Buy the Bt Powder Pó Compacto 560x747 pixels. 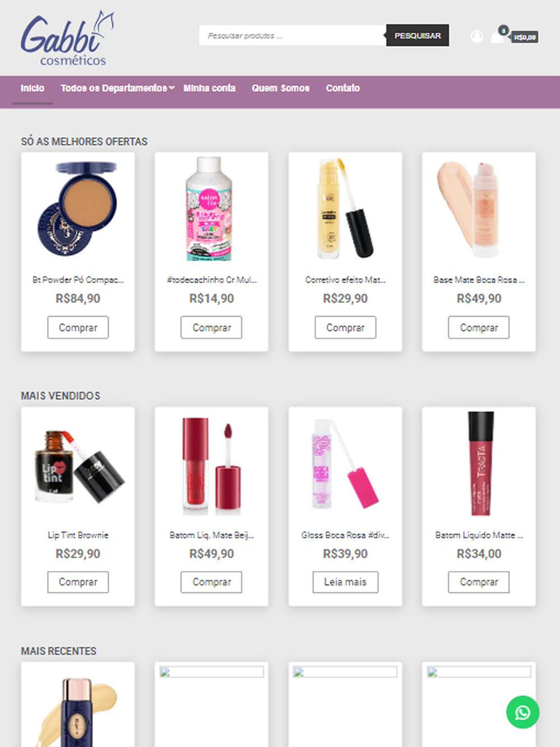click(78, 328)
